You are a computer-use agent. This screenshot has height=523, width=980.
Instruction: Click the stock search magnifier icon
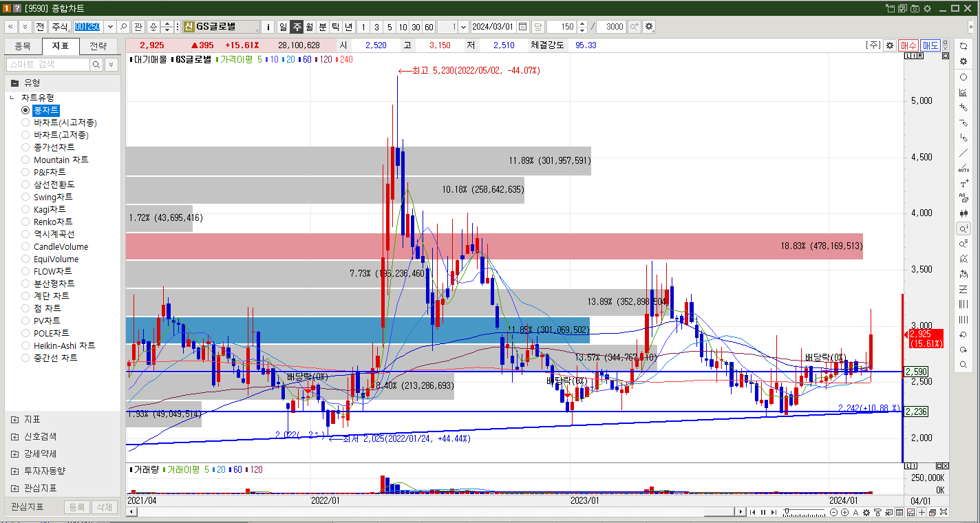coord(123,27)
